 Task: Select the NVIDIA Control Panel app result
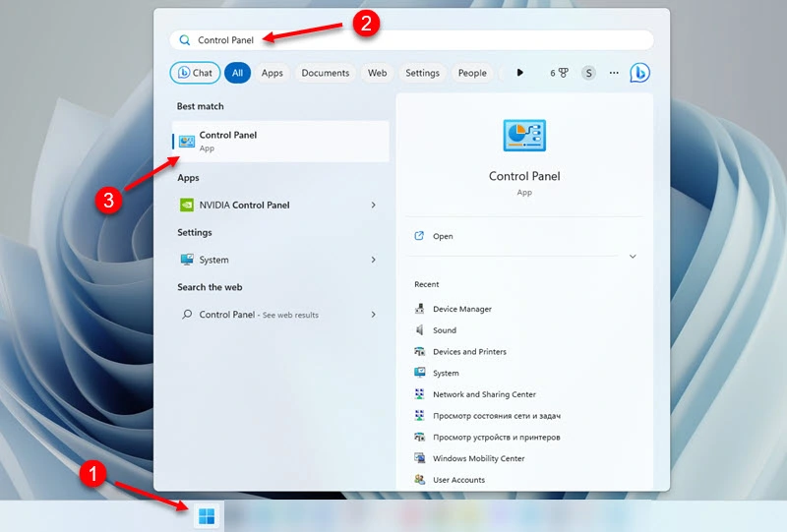(x=280, y=205)
